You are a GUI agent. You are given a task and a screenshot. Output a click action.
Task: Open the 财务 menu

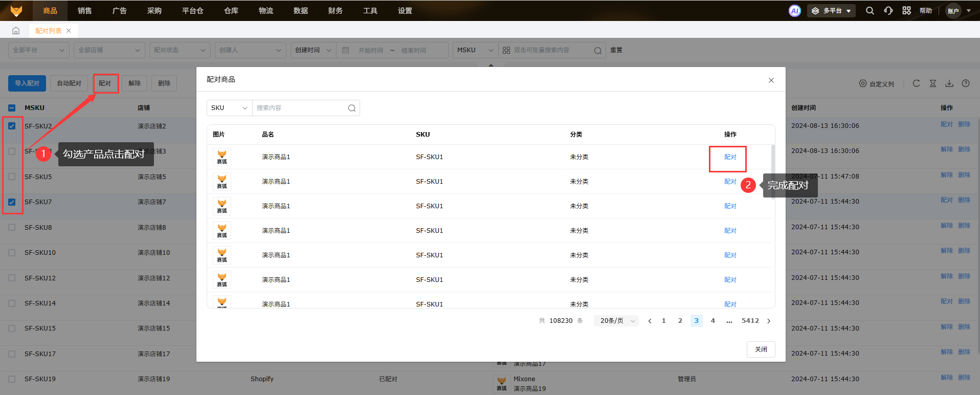(336, 11)
